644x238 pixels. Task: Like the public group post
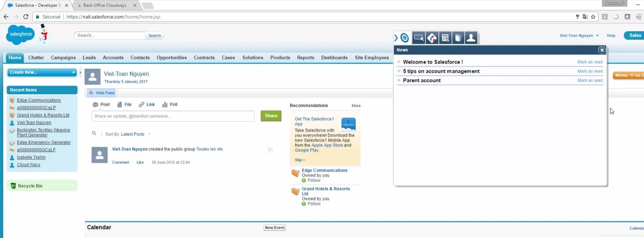(x=140, y=162)
